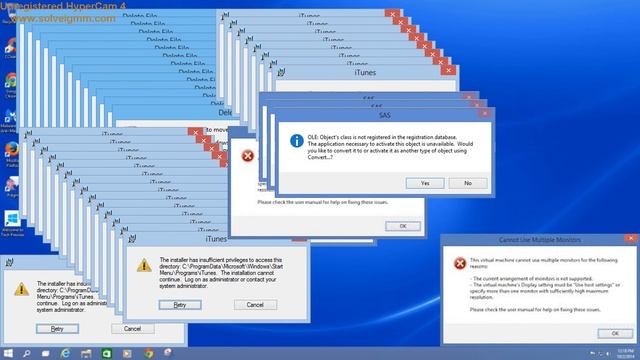This screenshot has width=640, height=360.
Task: Click Retry in the partly hidden iTunes dialog
Action: coord(57,329)
